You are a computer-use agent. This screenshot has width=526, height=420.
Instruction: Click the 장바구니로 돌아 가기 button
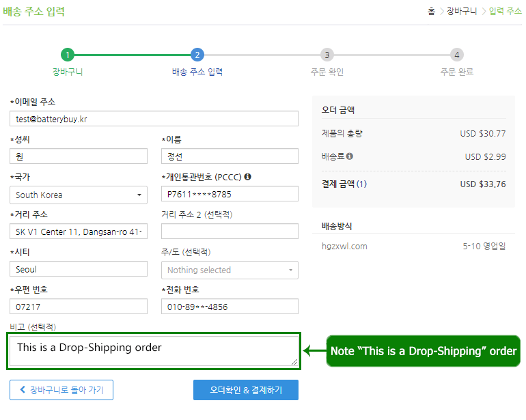click(x=61, y=390)
